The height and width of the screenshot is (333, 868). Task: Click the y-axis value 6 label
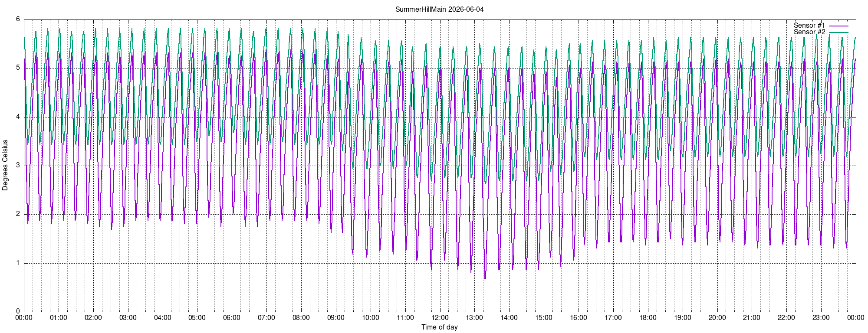point(18,19)
